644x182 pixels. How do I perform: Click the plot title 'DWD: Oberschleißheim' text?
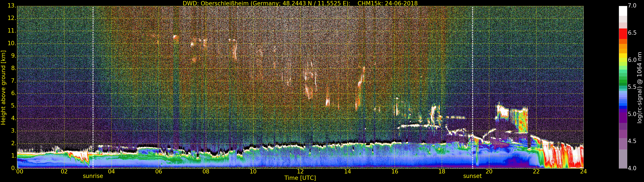pyautogui.click(x=216, y=3)
